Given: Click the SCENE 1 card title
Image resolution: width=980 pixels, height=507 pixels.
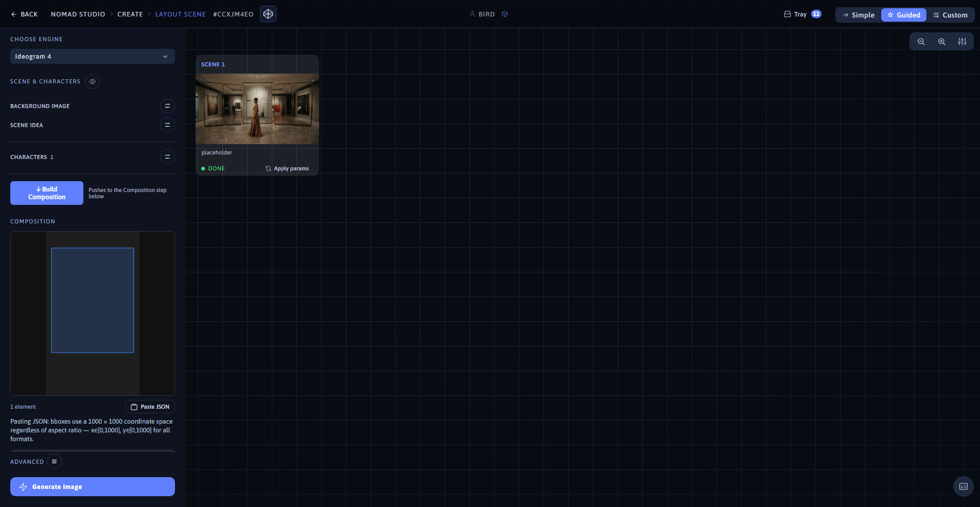Looking at the screenshot, I should tap(213, 64).
